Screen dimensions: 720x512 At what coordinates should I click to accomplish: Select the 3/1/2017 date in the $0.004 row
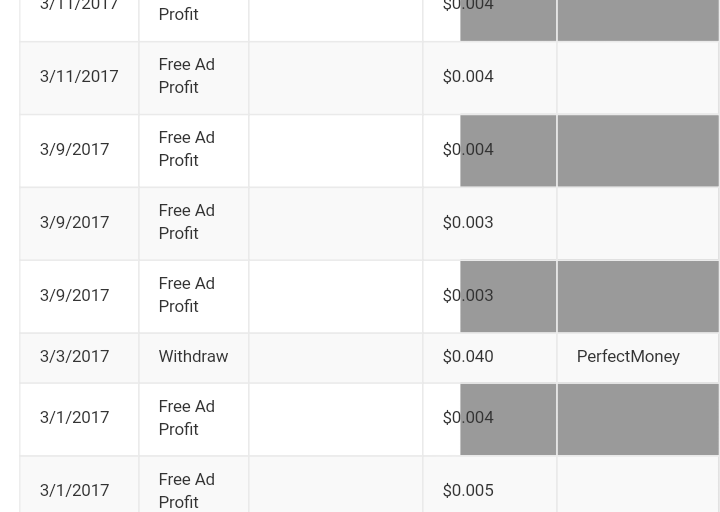pos(74,418)
